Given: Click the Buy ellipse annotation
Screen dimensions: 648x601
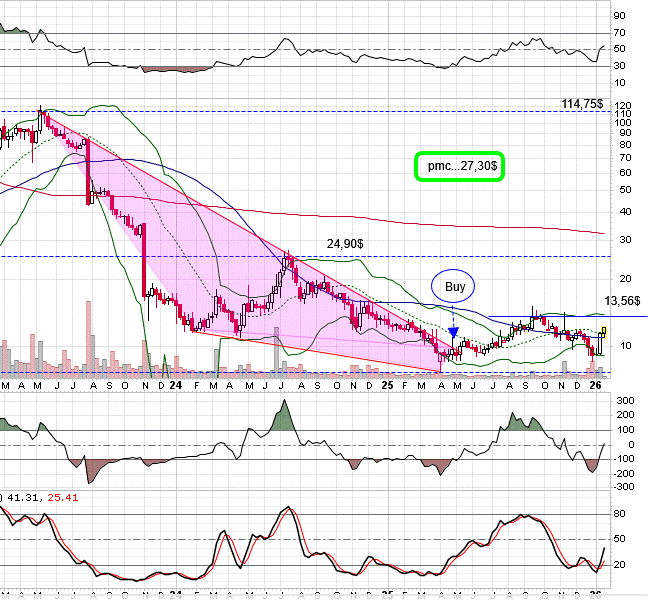Looking at the screenshot, I should coord(455,287).
